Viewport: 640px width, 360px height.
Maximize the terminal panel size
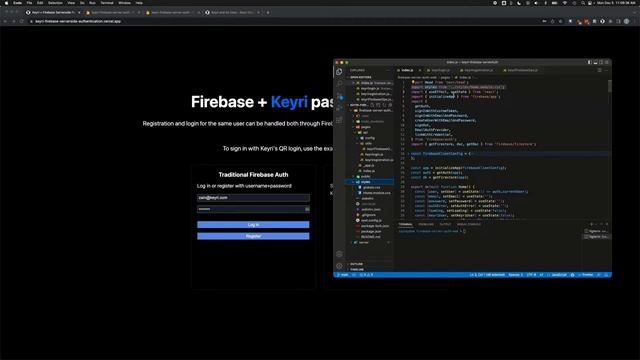(601, 224)
